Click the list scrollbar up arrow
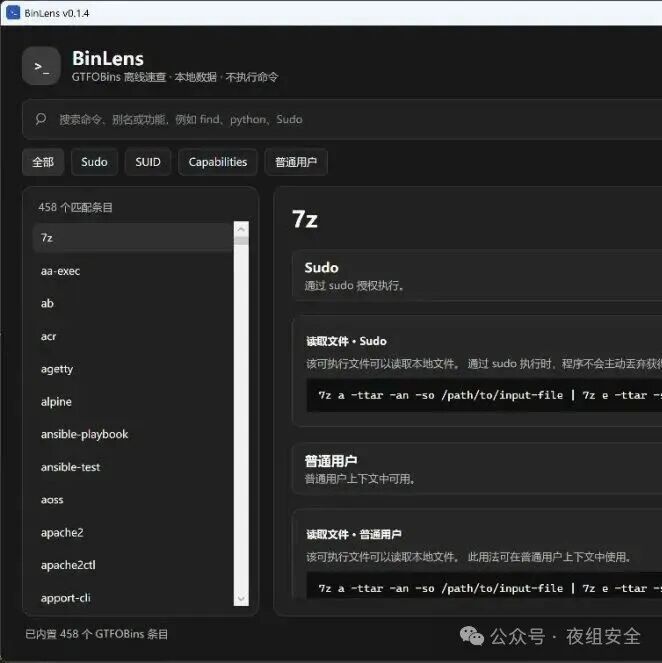The height and width of the screenshot is (663, 662). (241, 229)
